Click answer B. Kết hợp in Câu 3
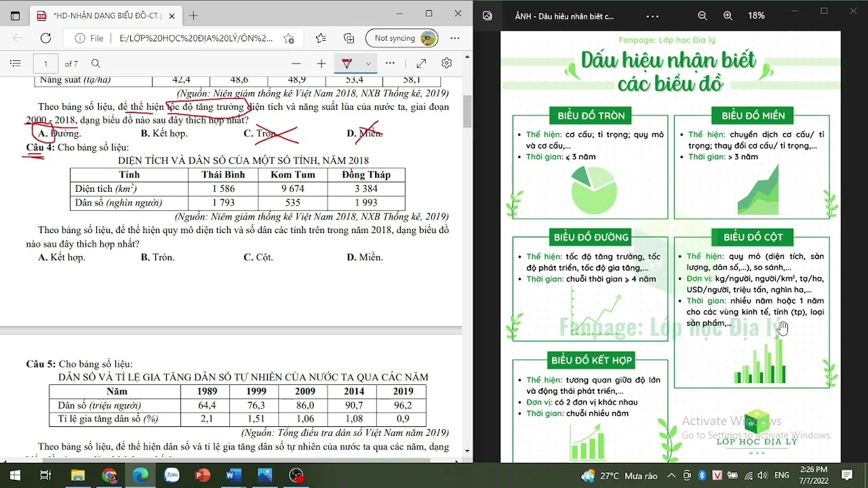868x488 pixels. coord(164,134)
